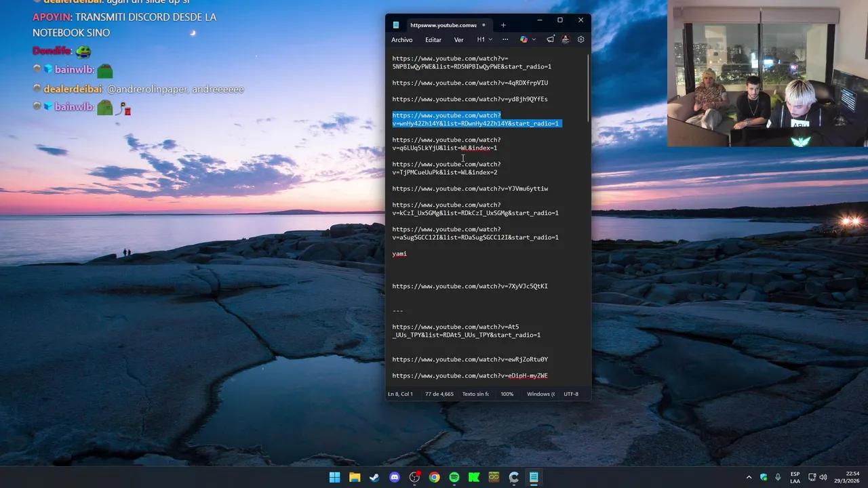Open the Archivo menu
Viewport: 868px width, 488px height.
click(x=402, y=40)
